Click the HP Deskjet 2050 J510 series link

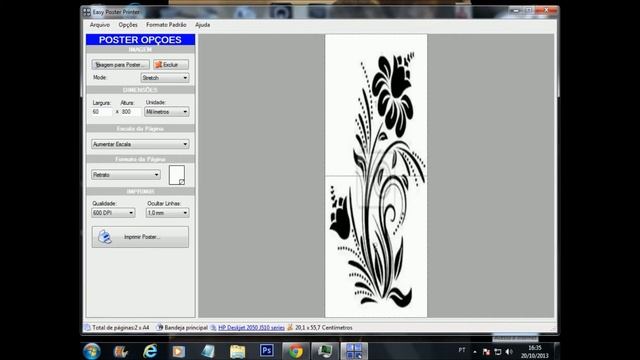click(x=251, y=327)
